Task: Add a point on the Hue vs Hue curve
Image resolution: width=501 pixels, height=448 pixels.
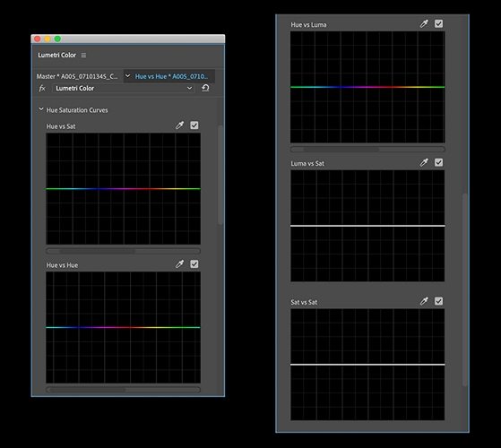Action: [124, 327]
